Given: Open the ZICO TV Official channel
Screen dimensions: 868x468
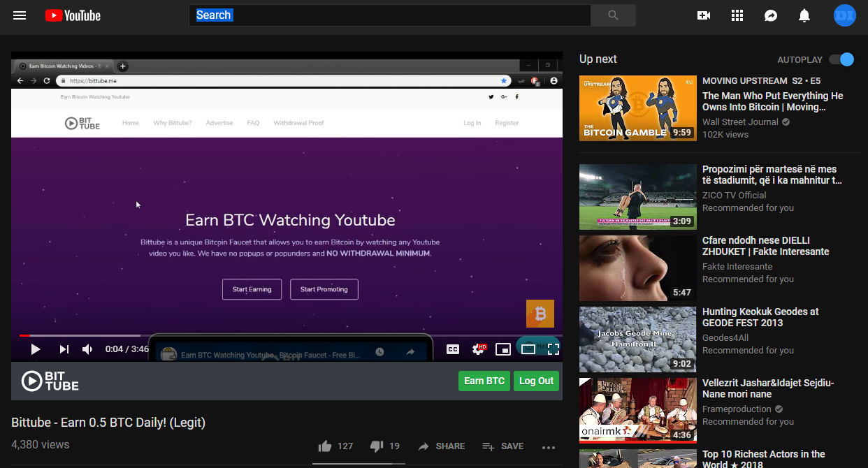Looking at the screenshot, I should [x=734, y=196].
